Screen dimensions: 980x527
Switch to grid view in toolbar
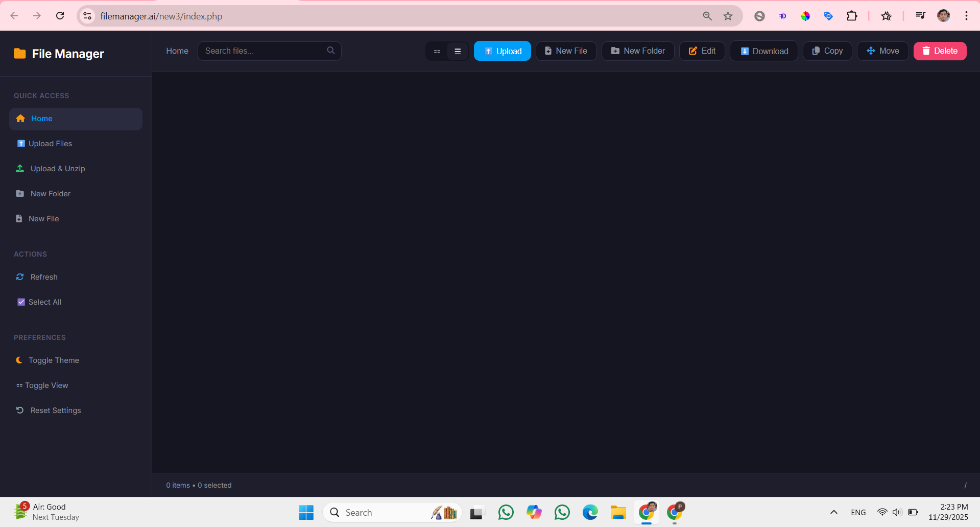[437, 51]
